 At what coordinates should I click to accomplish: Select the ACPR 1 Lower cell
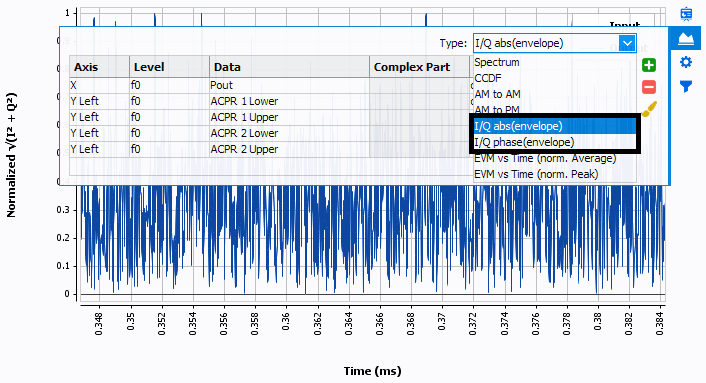290,101
